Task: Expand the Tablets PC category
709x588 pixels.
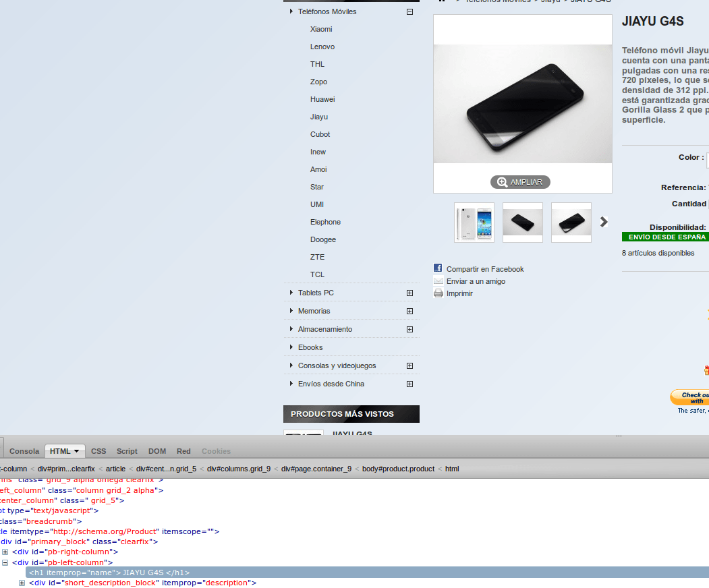Action: click(409, 293)
